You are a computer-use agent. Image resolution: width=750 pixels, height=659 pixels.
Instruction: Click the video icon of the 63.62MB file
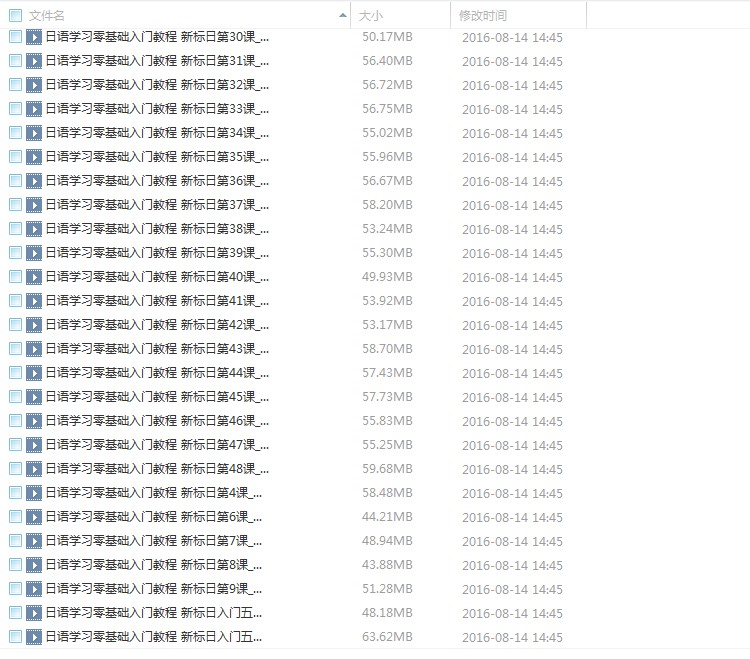(34, 637)
